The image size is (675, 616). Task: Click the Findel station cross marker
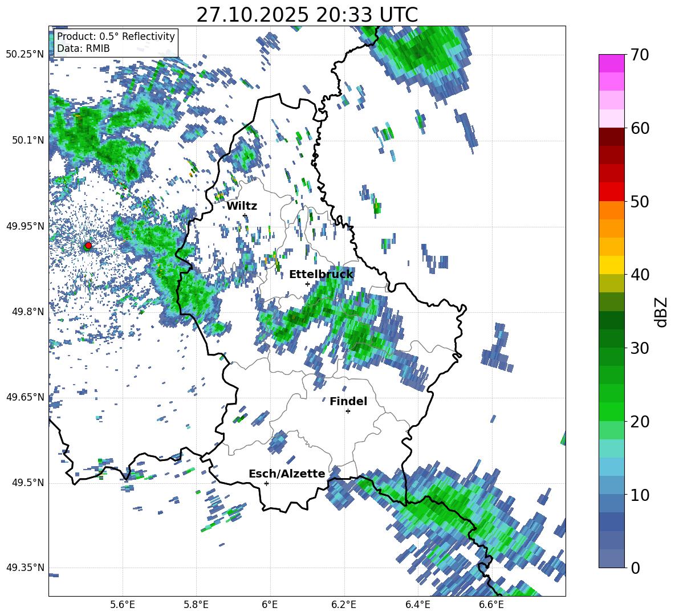(x=348, y=411)
